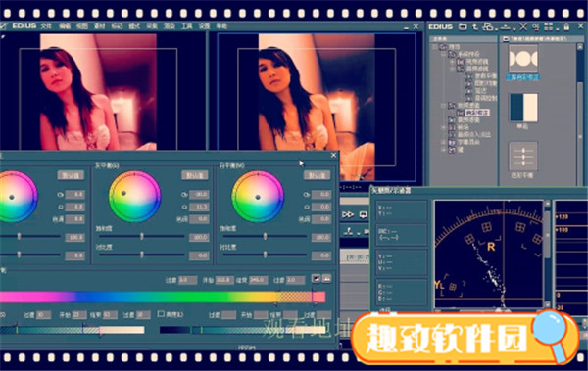Click gray balance Cr value field showing 11.3
Viewport: 588px width, 371px height.
(199, 207)
